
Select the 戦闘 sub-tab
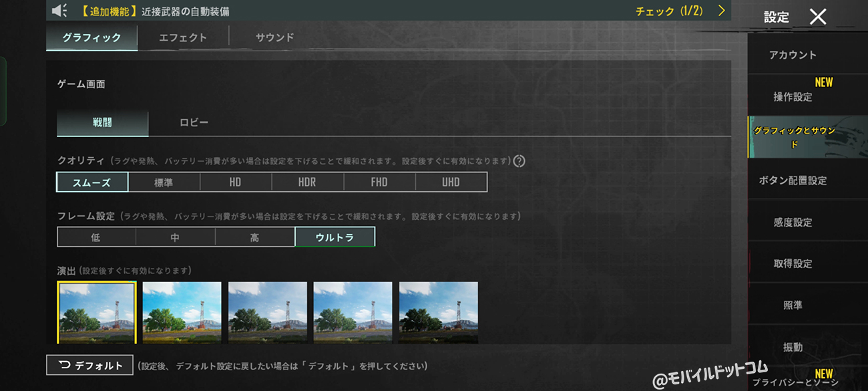102,122
